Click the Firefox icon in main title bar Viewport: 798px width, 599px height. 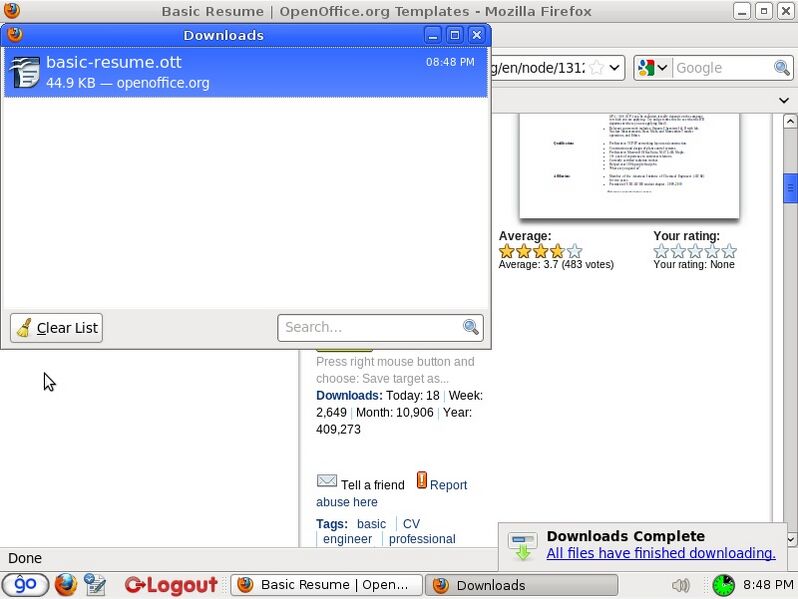pos(12,10)
